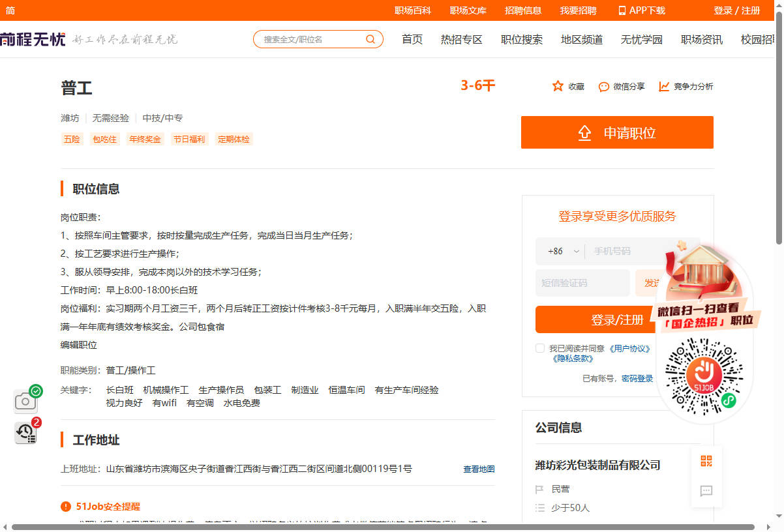The width and height of the screenshot is (784, 532).
Task: Click the mobile phone APP下载 icon
Action: click(622, 10)
